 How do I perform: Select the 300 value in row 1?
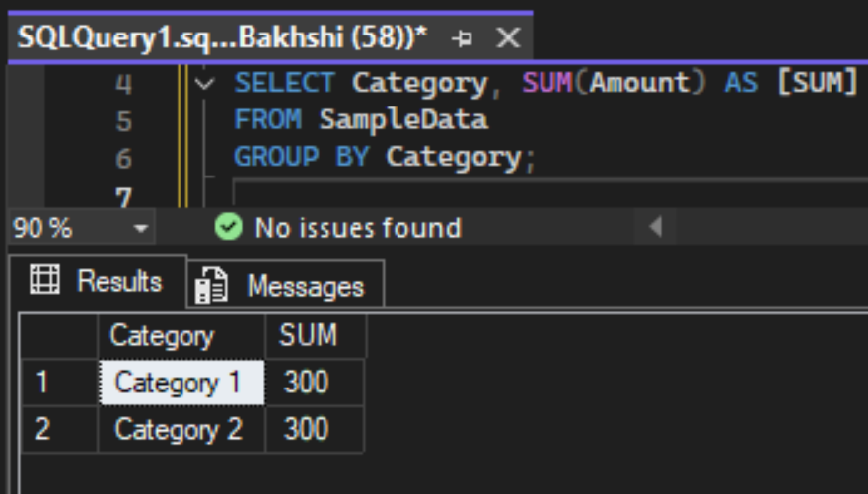[315, 383]
